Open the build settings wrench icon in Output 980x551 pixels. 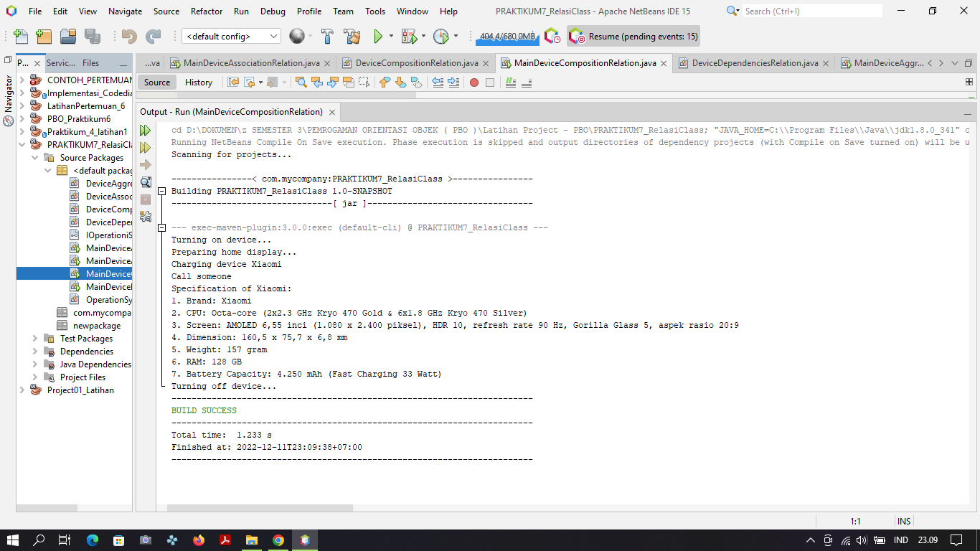pos(146,216)
